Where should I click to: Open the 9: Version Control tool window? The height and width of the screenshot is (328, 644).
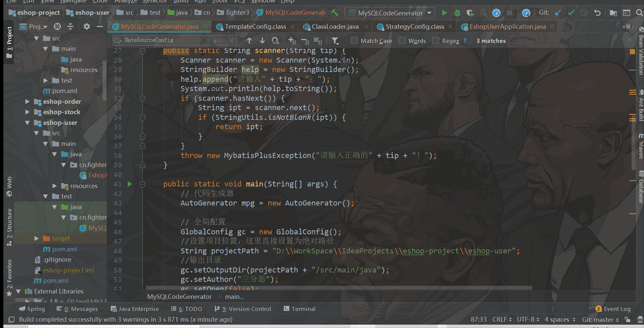243,309
